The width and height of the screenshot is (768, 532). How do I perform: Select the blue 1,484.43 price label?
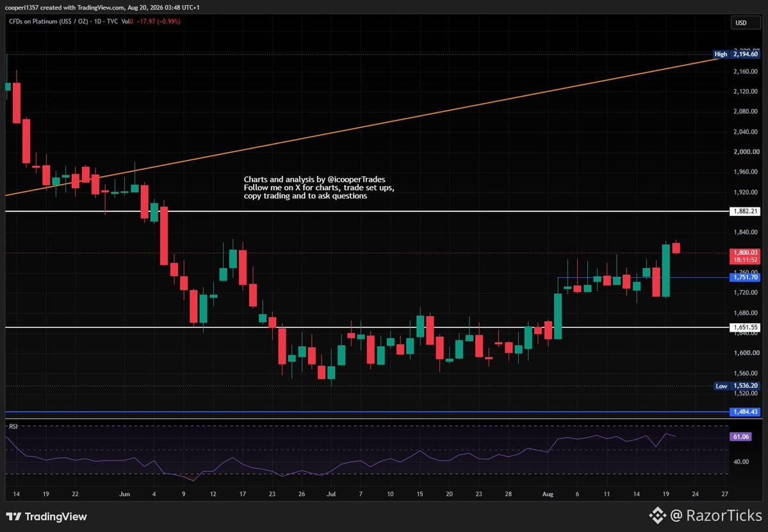click(745, 412)
